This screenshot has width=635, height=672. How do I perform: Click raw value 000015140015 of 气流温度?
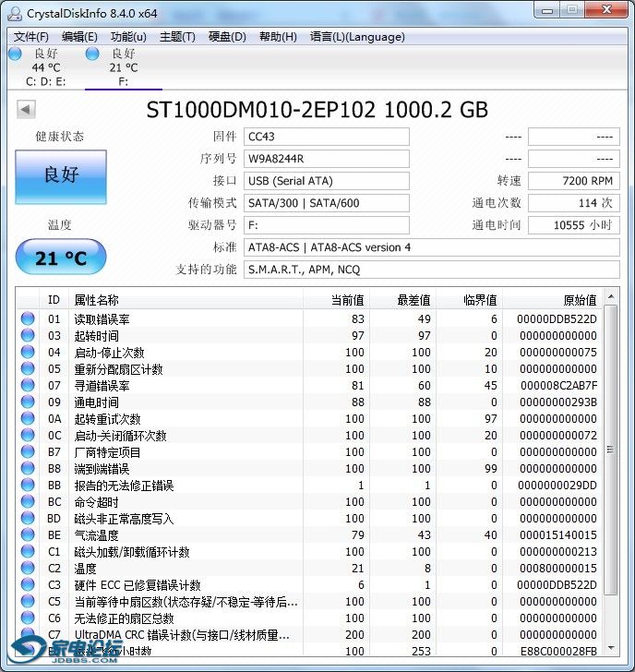[x=557, y=534]
